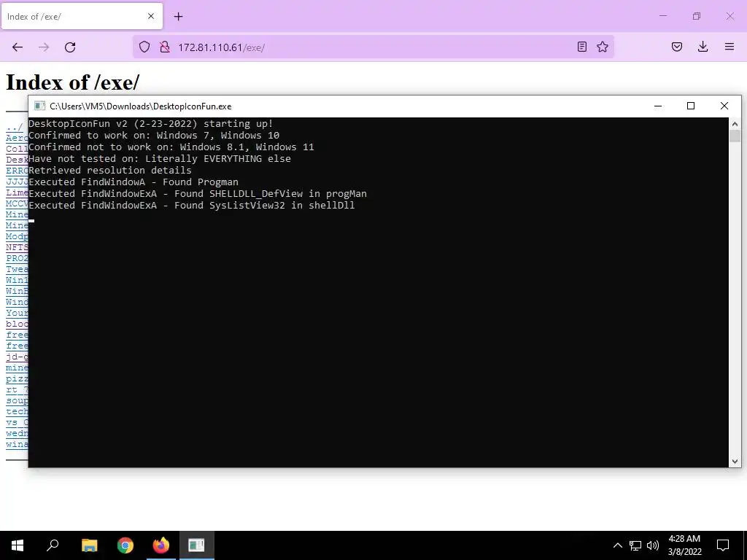
Task: Open the link beginning with tech
Action: 17,411
